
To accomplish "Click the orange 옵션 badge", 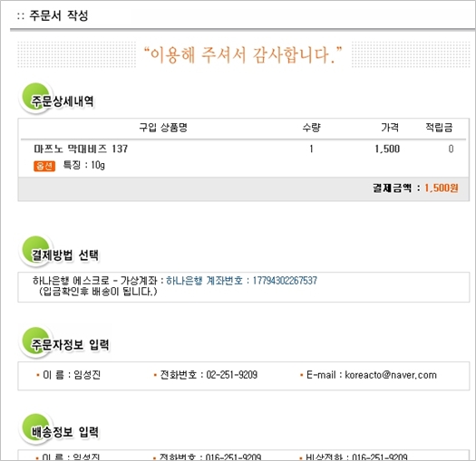I will pos(44,166).
